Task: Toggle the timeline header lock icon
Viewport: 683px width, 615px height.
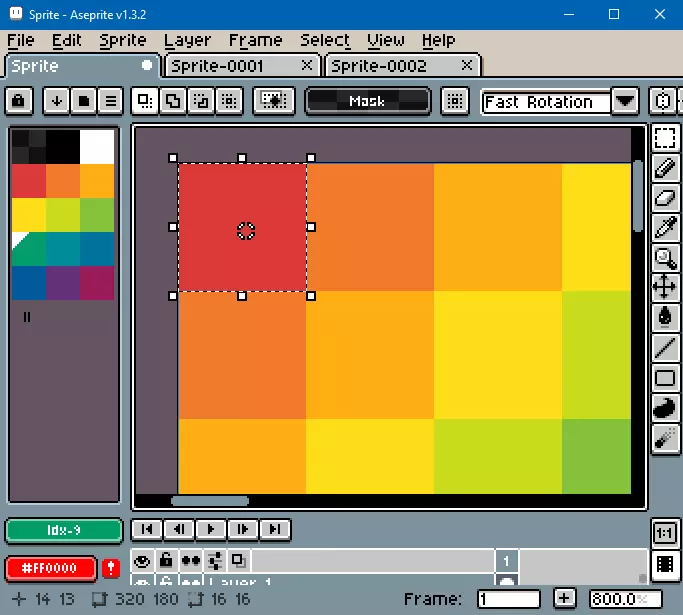Action: pos(166,561)
